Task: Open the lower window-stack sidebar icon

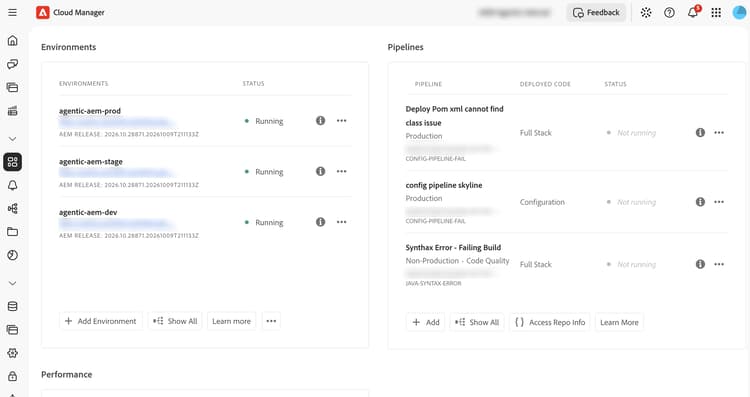Action: 12,330
